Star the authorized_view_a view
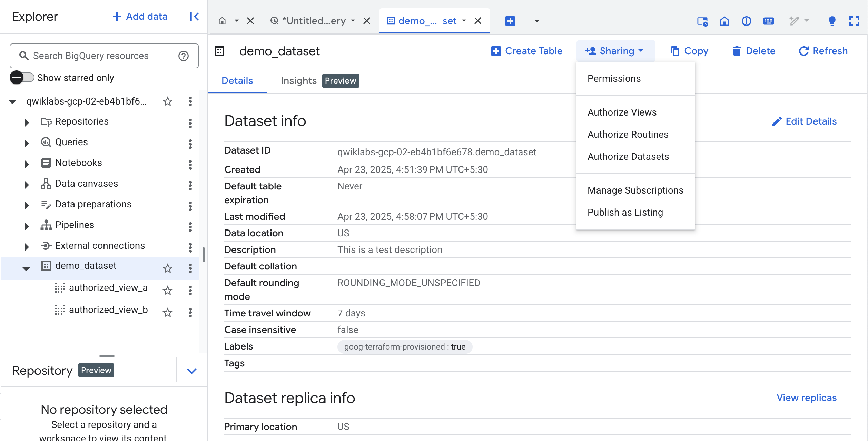Screen dimensions: 868x441 [x=168, y=290]
